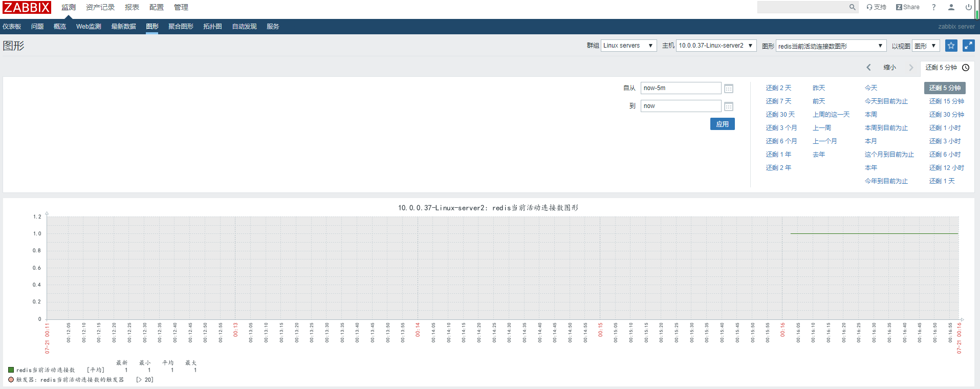Open the 图形 graph selection dropdown
The image size is (980, 389).
(831, 46)
